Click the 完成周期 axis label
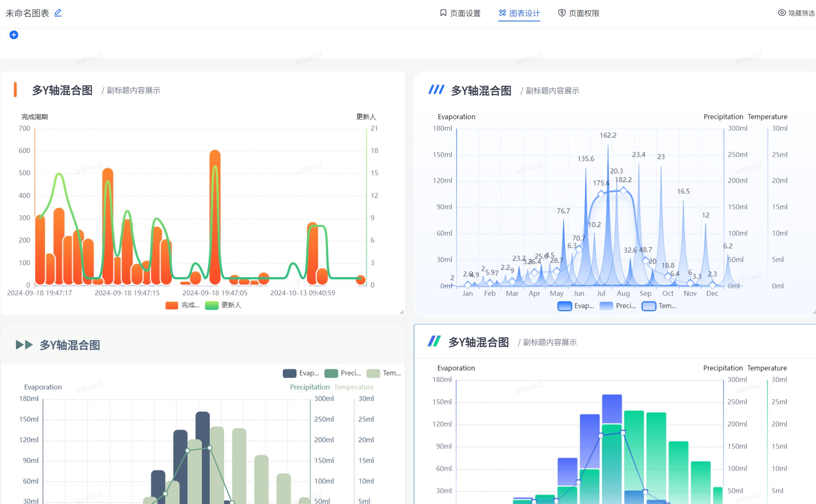Screen dimensions: 816x504 pyautogui.click(x=35, y=117)
